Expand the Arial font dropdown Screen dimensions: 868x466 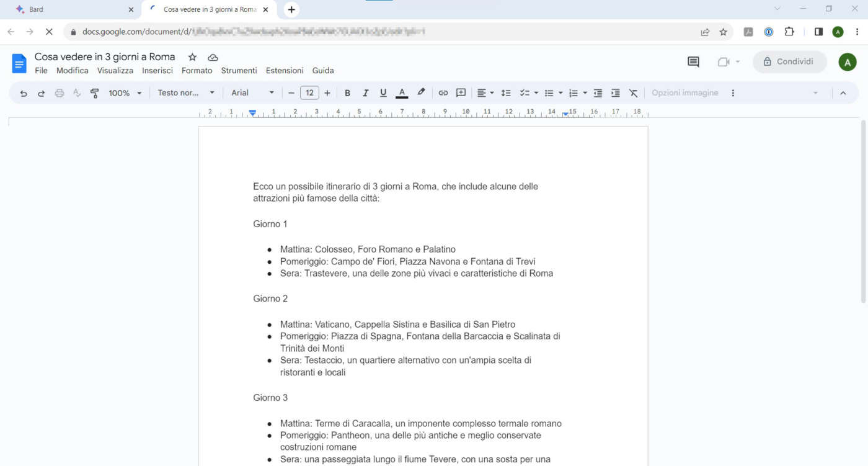coord(252,93)
